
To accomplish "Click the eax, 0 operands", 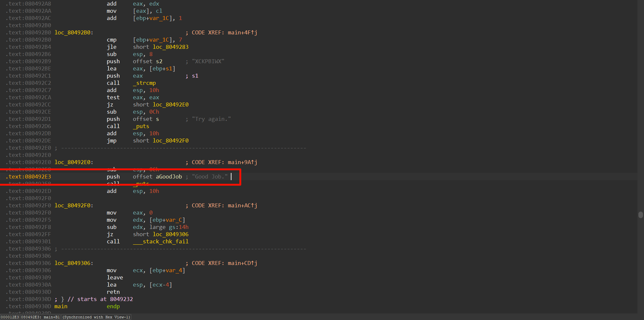I will [x=143, y=213].
